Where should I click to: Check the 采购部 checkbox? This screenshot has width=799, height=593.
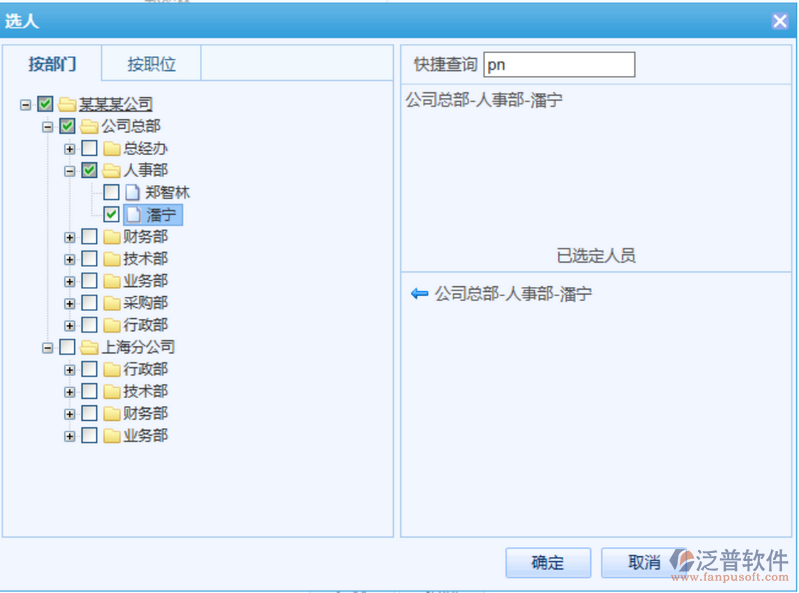point(89,303)
